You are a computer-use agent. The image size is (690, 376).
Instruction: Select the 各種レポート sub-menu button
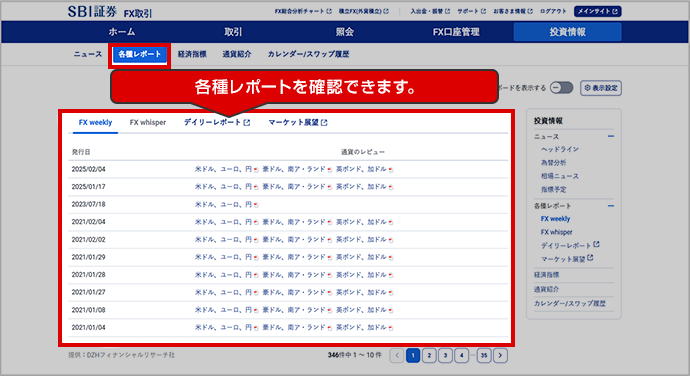139,55
